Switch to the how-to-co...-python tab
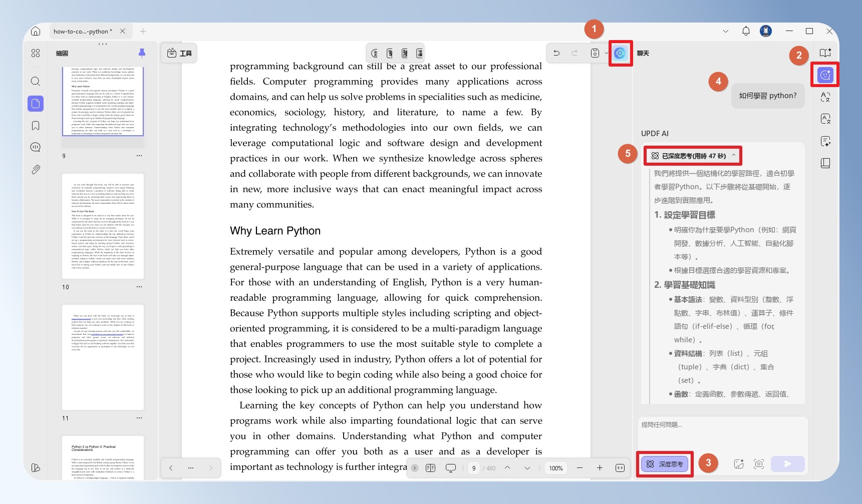Screen dimensions: 862x504 click(x=83, y=31)
